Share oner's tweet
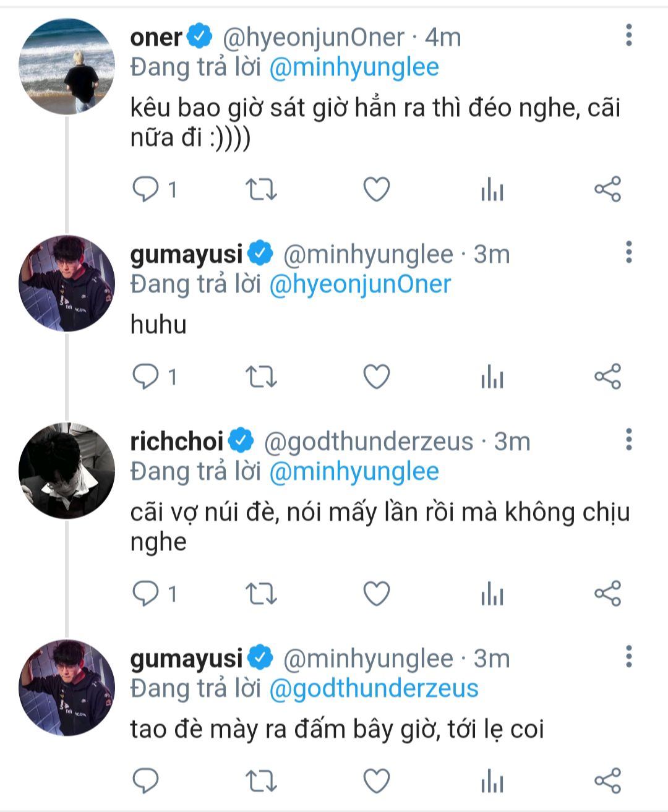 pyautogui.click(x=607, y=189)
